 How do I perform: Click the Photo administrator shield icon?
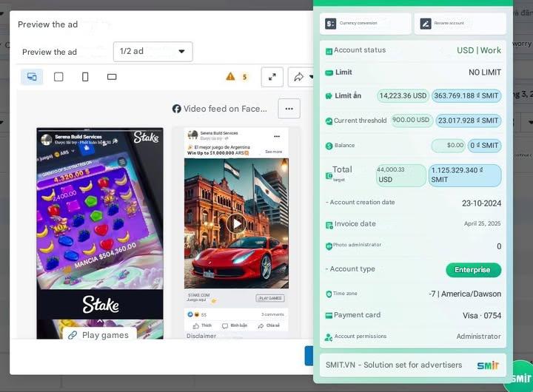click(x=329, y=246)
